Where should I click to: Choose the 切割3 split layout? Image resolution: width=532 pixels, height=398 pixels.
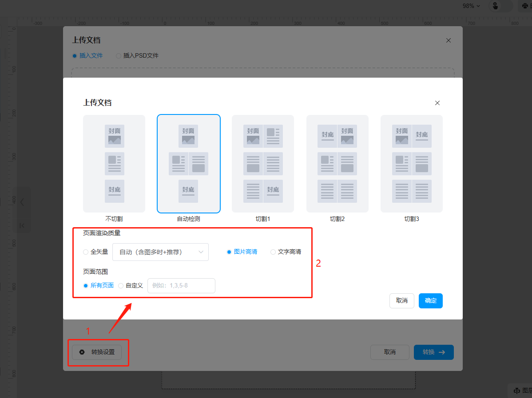tap(412, 163)
